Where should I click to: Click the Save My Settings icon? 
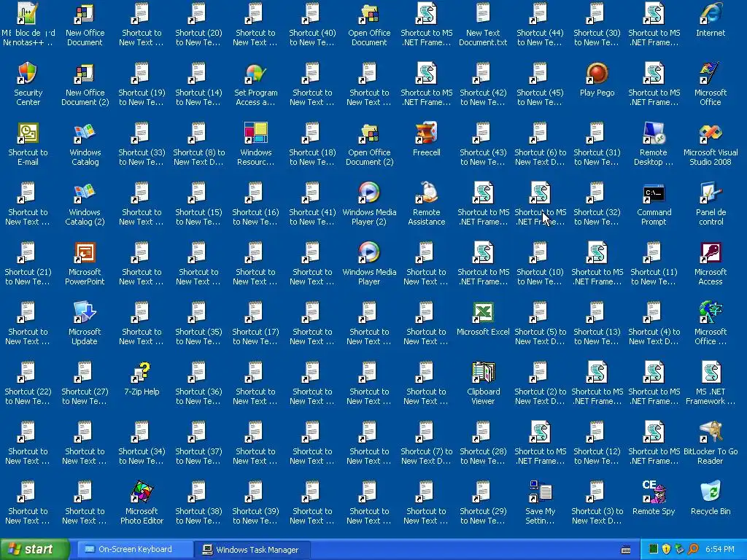[x=540, y=502]
